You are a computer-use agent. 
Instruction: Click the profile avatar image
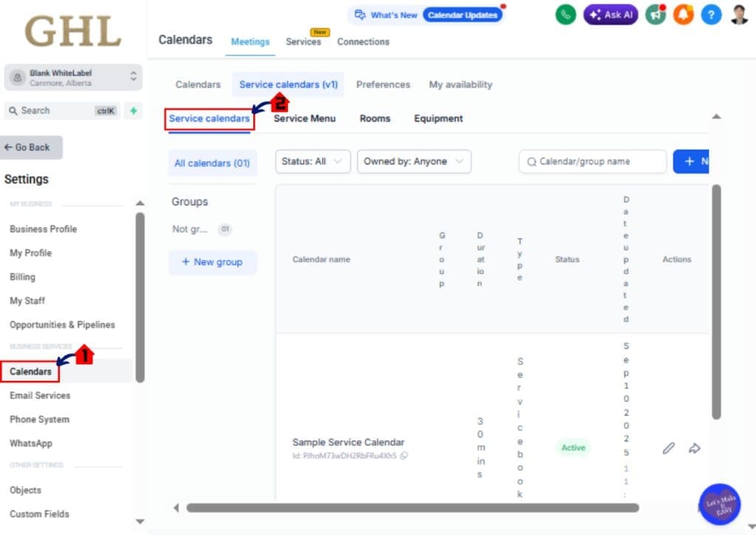coord(740,14)
